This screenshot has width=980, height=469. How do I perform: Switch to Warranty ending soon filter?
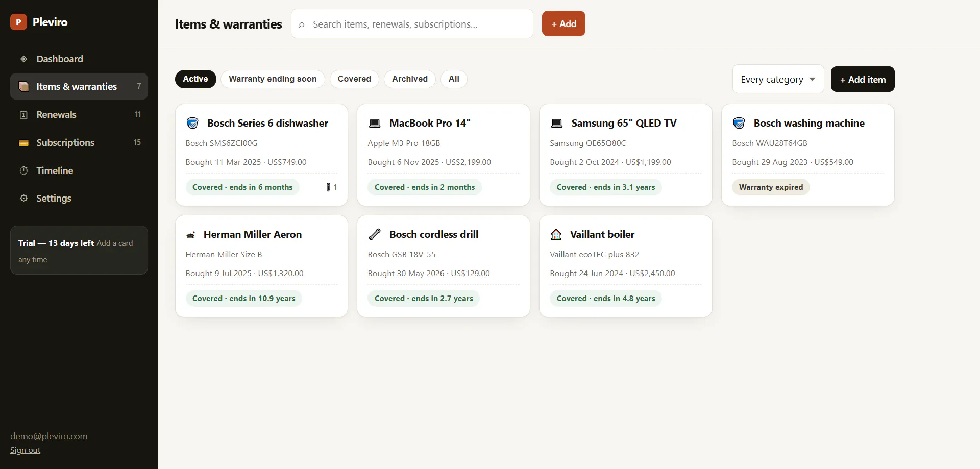coord(273,79)
